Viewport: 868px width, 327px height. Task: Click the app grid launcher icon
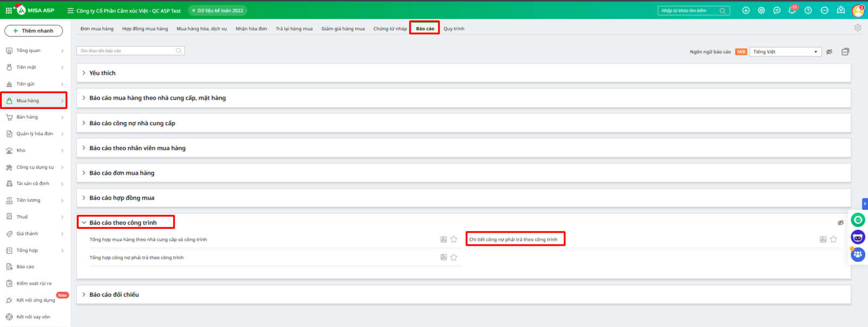pyautogui.click(x=9, y=10)
